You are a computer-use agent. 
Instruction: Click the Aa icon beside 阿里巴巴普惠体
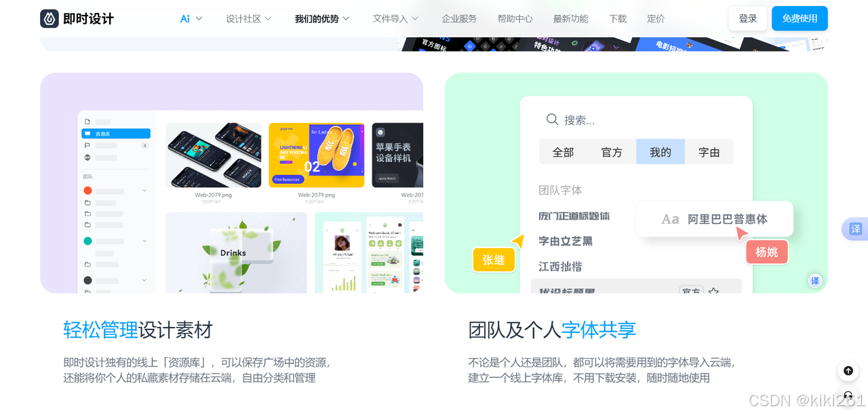point(670,219)
